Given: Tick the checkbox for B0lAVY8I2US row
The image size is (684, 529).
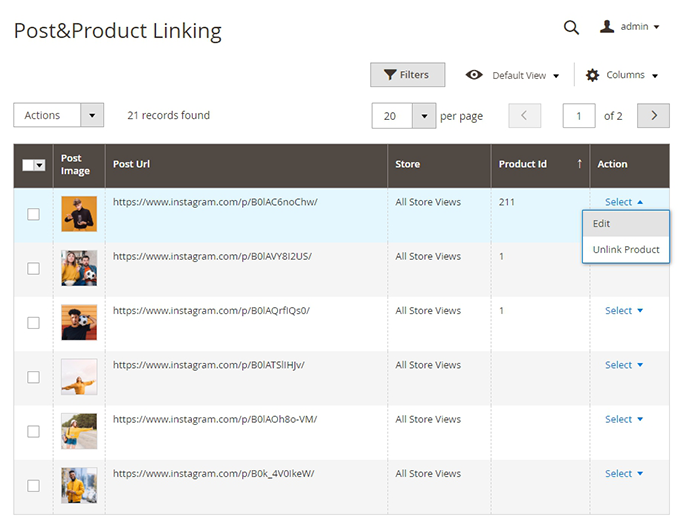Looking at the screenshot, I should pyautogui.click(x=33, y=268).
